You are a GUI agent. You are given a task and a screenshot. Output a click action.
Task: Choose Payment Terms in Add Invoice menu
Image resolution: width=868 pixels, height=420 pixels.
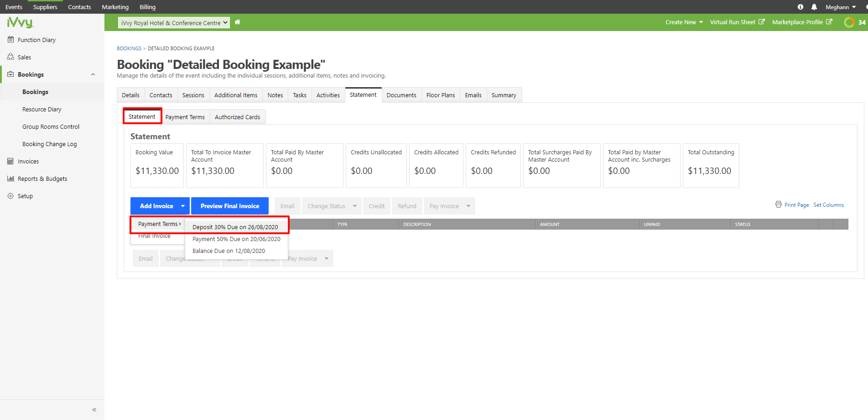click(x=158, y=224)
